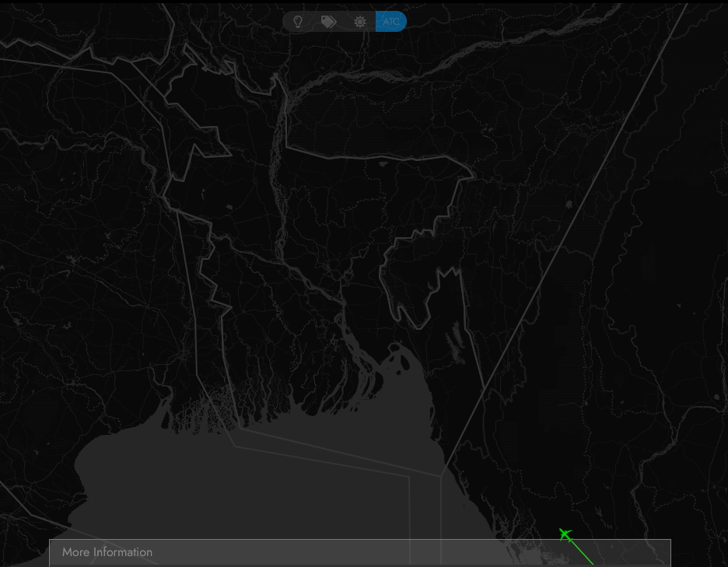The image size is (728, 567).
Task: Click the small round lake at far right edge
Action: coord(716,397)
